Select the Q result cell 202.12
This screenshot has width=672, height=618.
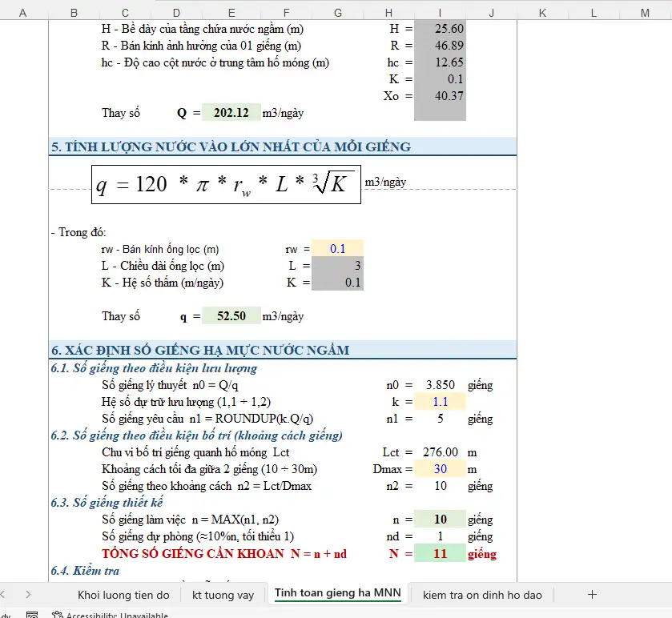point(231,113)
